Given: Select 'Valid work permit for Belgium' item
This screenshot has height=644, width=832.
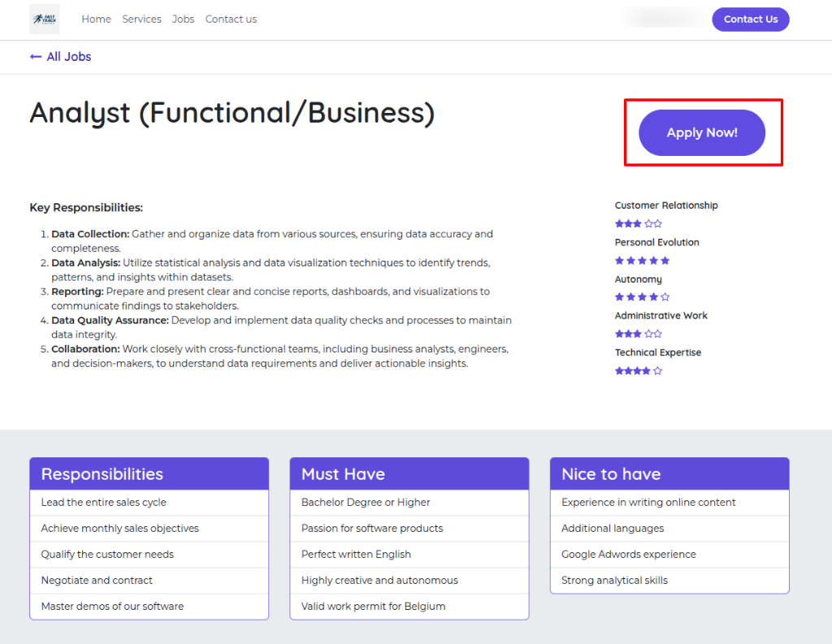Looking at the screenshot, I should [x=373, y=607].
